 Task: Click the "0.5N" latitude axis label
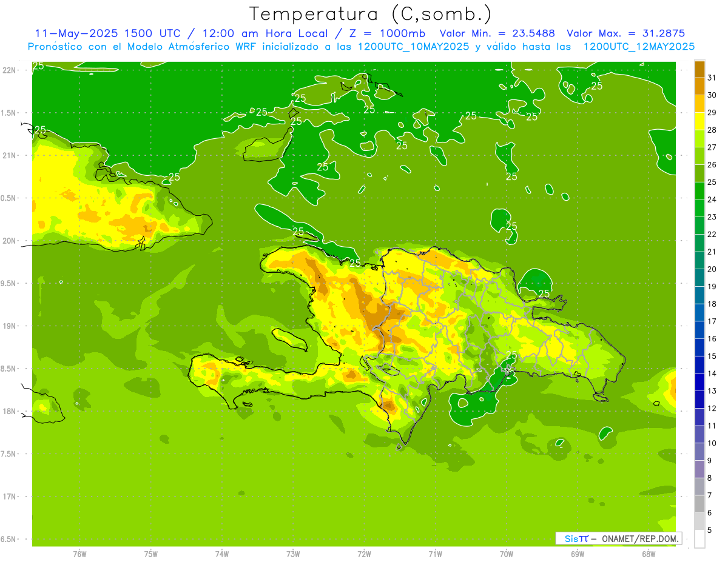pyautogui.click(x=9, y=198)
